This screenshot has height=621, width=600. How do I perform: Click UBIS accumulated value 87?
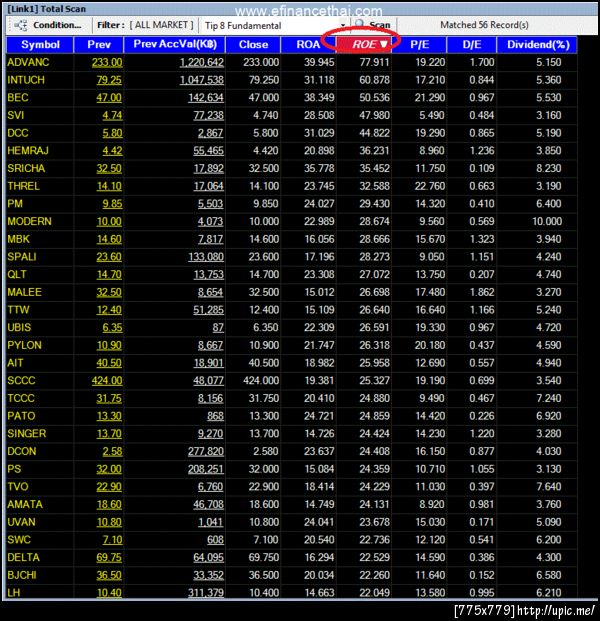(x=218, y=328)
